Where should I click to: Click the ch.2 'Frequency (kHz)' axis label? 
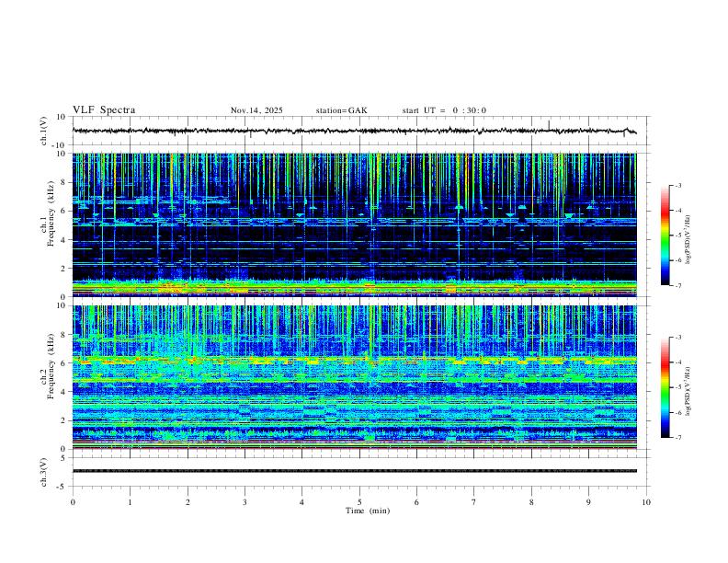tap(51, 366)
